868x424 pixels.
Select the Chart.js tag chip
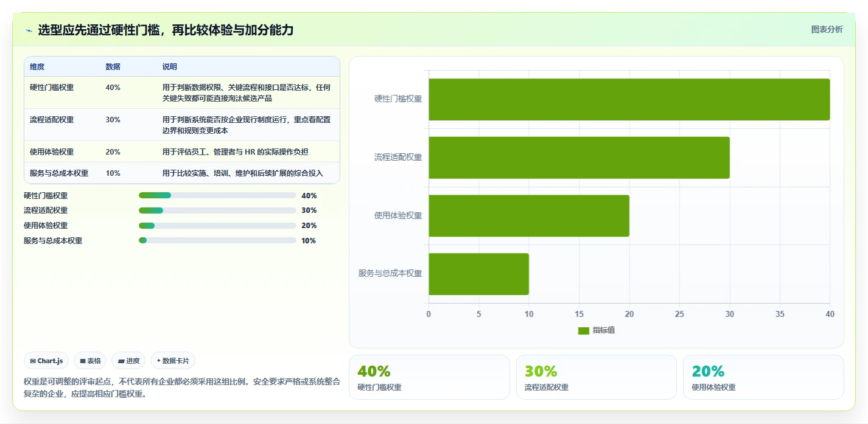click(46, 361)
